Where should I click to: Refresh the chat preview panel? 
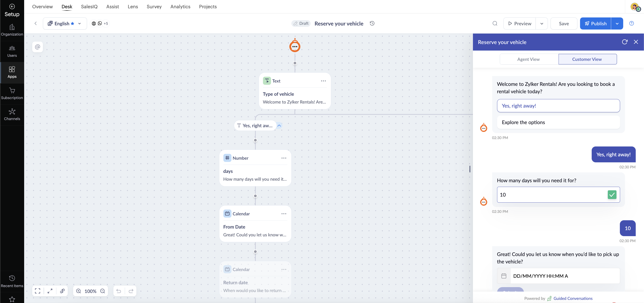click(625, 42)
